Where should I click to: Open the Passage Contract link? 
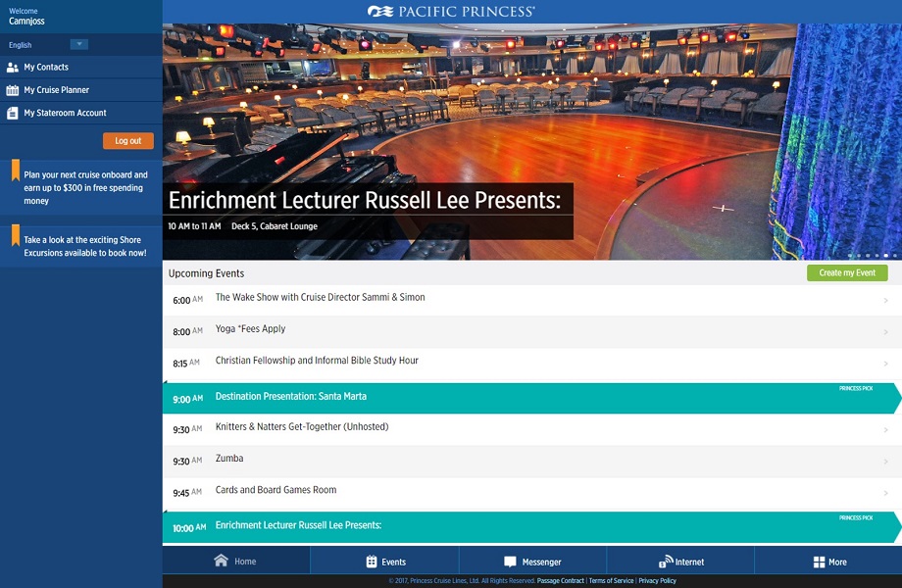click(560, 581)
